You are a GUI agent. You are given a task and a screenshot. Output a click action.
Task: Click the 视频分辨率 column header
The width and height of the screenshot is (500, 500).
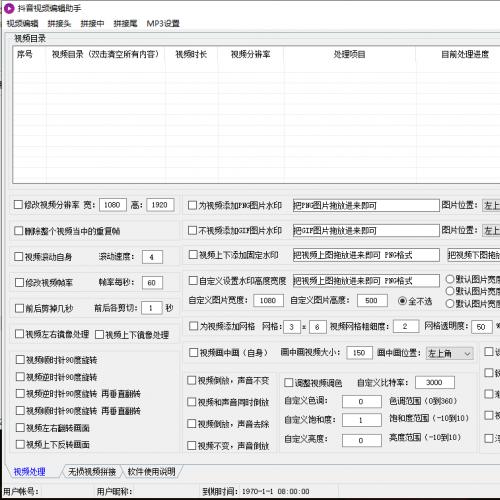251,55
